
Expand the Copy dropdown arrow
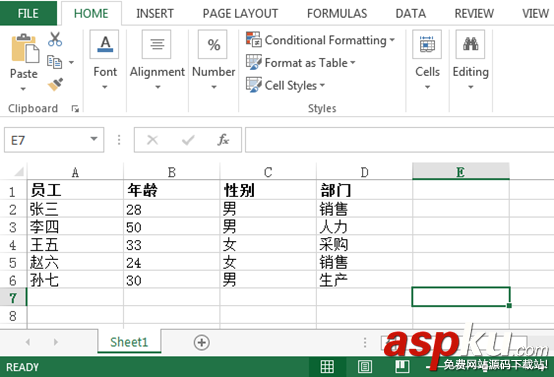71,63
